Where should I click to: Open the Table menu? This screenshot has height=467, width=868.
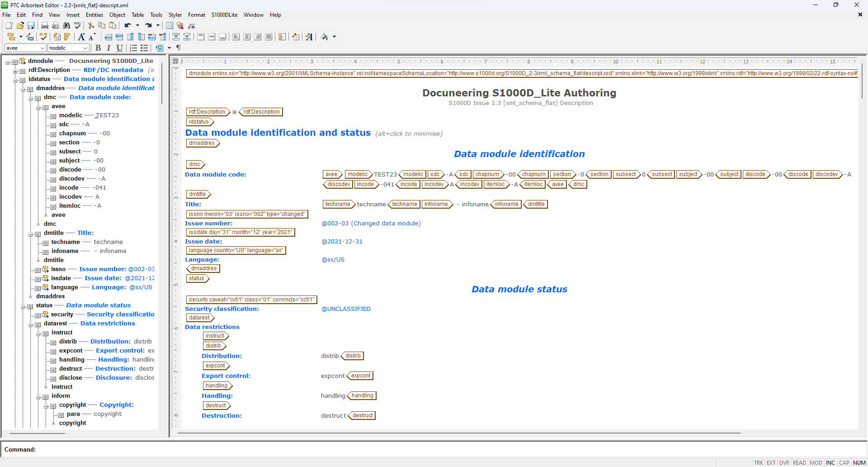click(137, 15)
